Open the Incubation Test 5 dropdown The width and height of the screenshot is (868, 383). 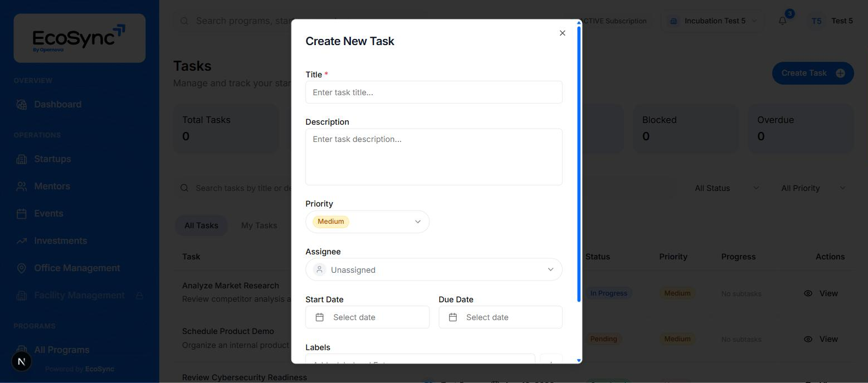click(713, 21)
